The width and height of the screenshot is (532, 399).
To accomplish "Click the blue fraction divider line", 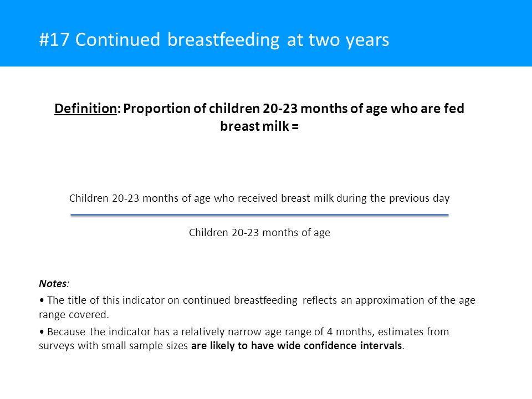I will pyautogui.click(x=259, y=215).
